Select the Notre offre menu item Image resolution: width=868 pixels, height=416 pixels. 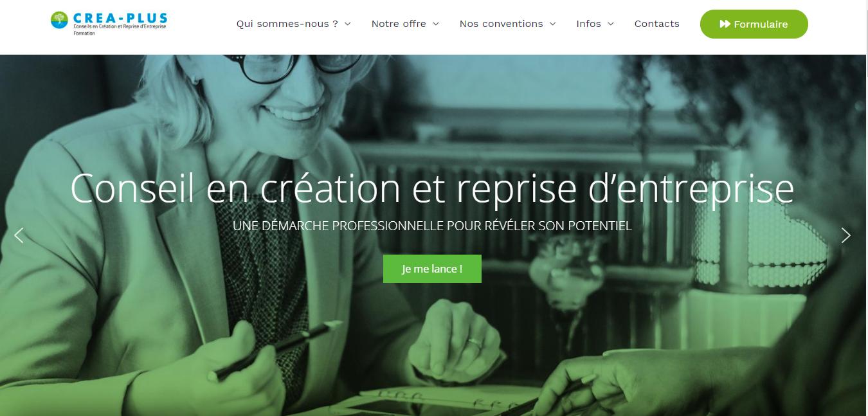coord(399,24)
